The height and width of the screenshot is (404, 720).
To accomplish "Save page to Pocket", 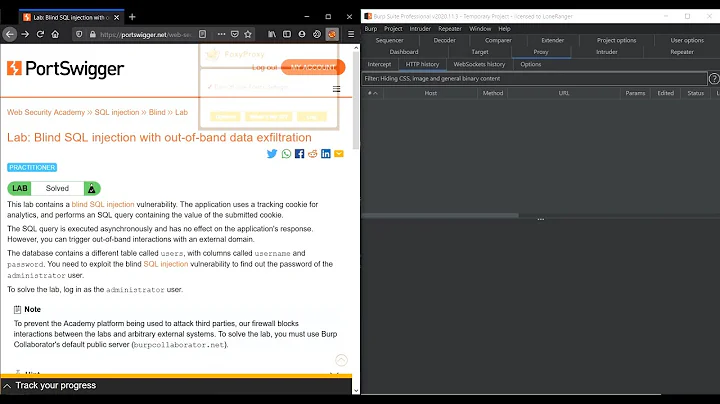I will 235,34.
